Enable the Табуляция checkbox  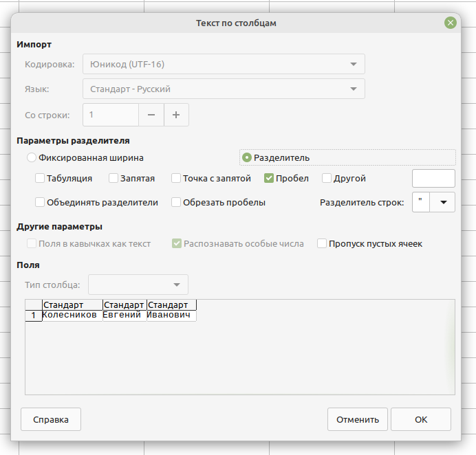point(40,178)
